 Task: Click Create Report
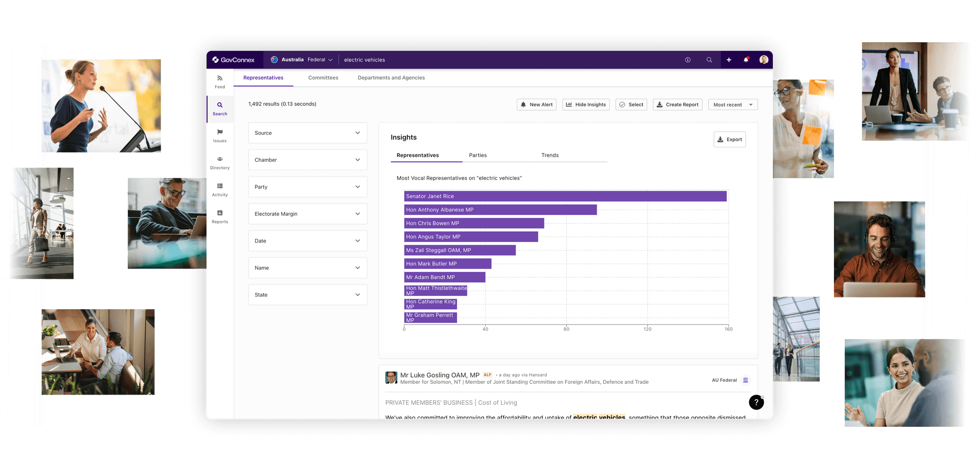(677, 104)
